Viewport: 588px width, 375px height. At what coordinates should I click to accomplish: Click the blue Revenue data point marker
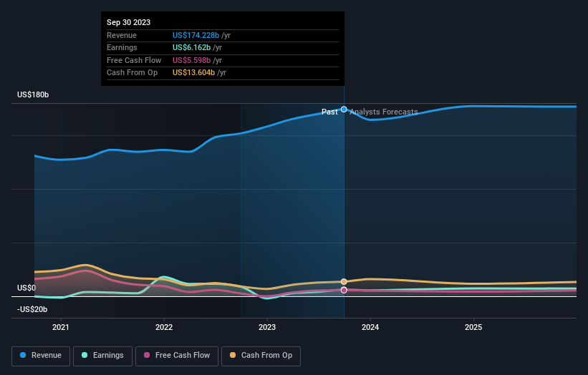pos(344,109)
